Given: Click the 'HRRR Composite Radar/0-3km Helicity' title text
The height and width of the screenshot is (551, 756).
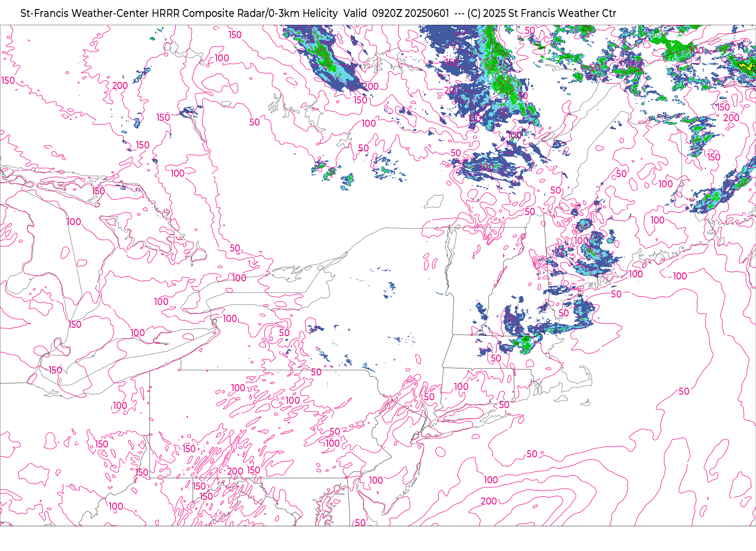Looking at the screenshot, I should [245, 13].
